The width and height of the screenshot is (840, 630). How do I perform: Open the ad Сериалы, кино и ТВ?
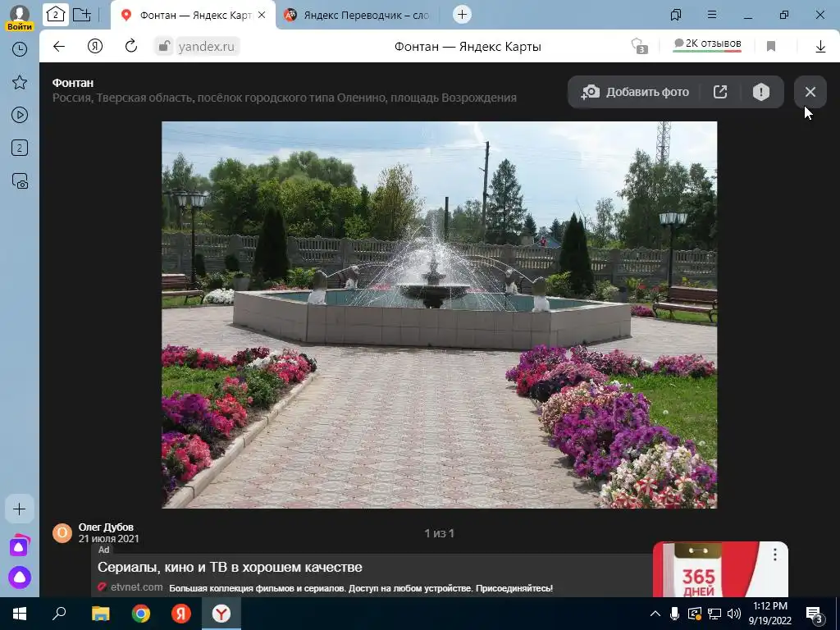click(230, 567)
